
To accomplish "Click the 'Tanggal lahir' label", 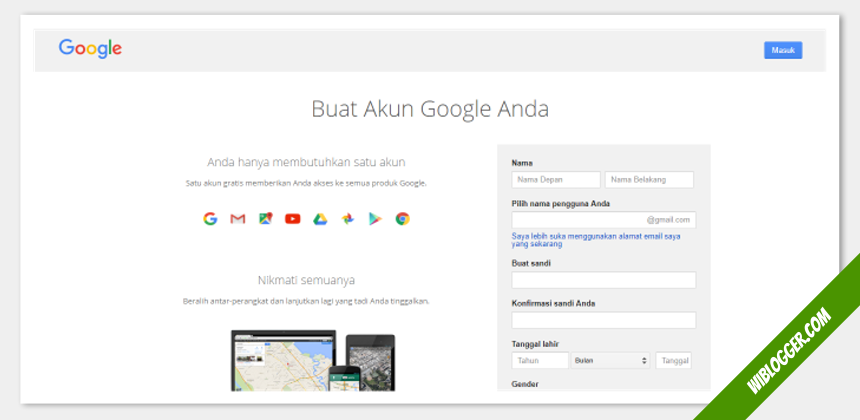I will pyautogui.click(x=535, y=344).
